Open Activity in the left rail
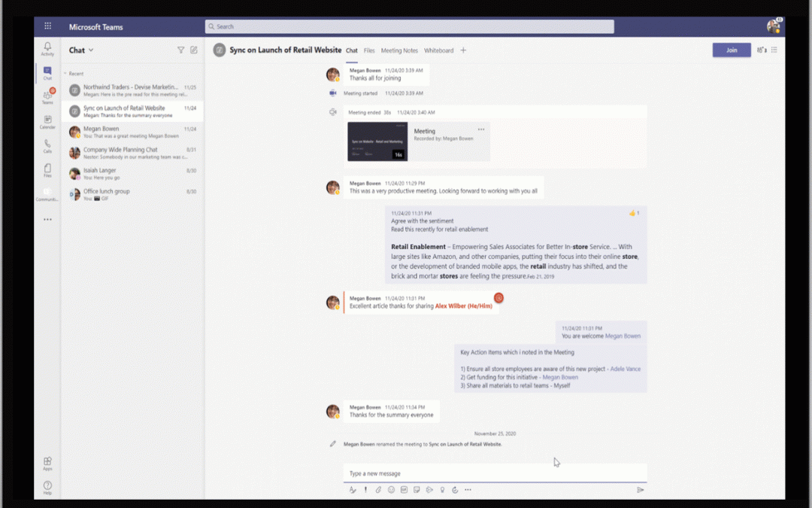 tap(47, 49)
